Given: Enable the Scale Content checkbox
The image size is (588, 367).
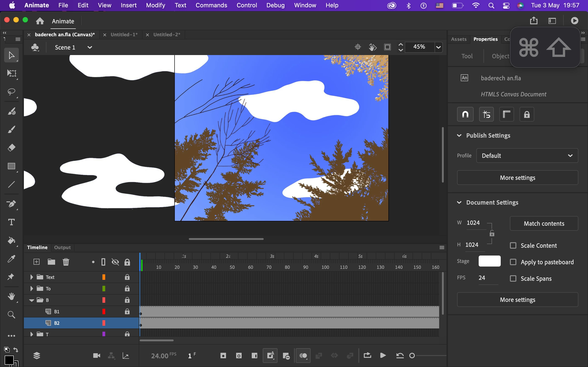Looking at the screenshot, I should click(x=513, y=245).
